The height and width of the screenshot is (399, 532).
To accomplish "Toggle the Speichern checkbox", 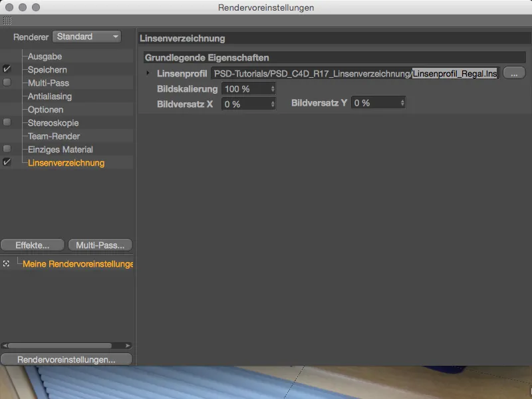I will point(7,69).
